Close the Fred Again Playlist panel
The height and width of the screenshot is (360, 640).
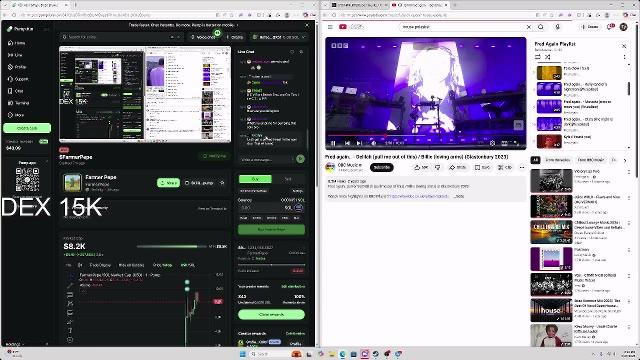point(624,46)
